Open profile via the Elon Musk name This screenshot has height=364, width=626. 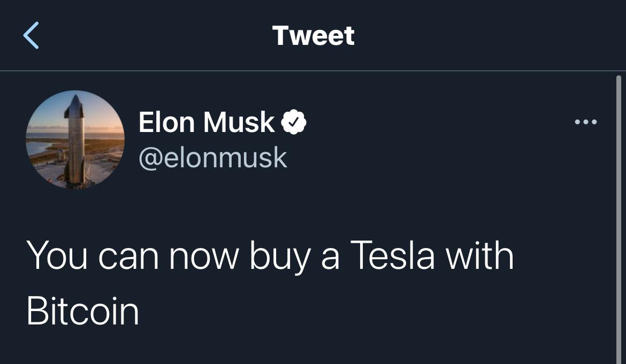tap(207, 121)
